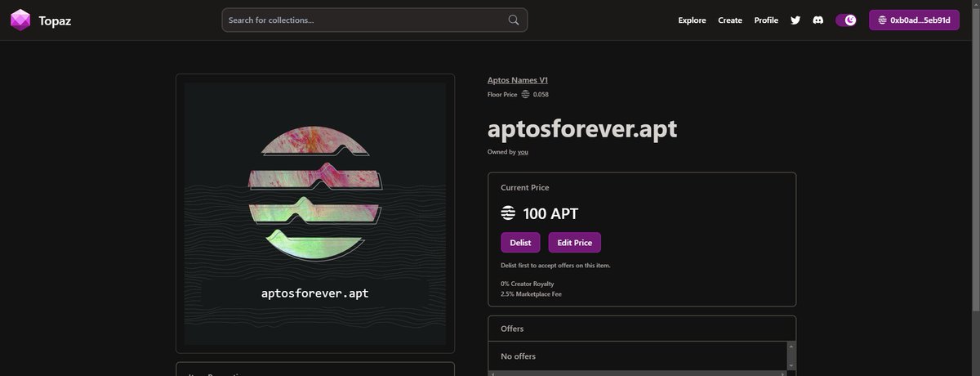980x376 pixels.
Task: Click the Topaz gem logo icon
Action: [x=20, y=20]
